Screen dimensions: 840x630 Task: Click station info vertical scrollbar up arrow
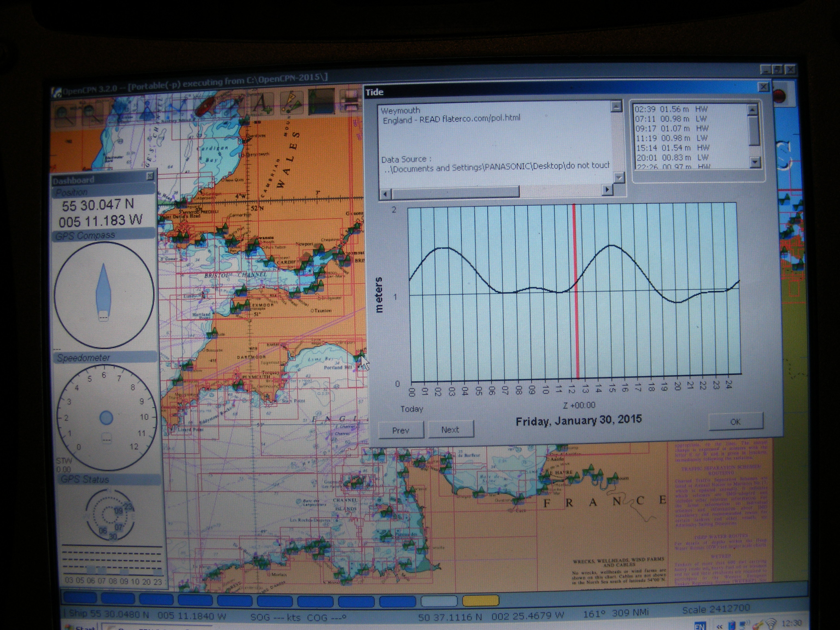click(616, 106)
